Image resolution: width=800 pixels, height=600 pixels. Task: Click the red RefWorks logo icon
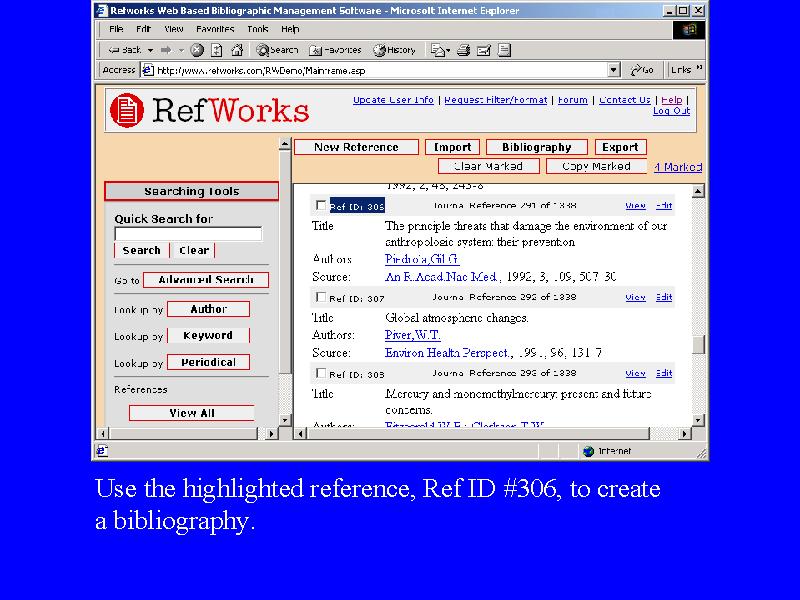pyautogui.click(x=127, y=110)
